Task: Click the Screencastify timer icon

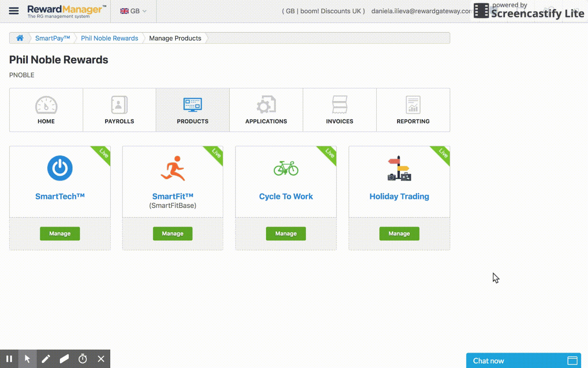Action: coord(83,359)
